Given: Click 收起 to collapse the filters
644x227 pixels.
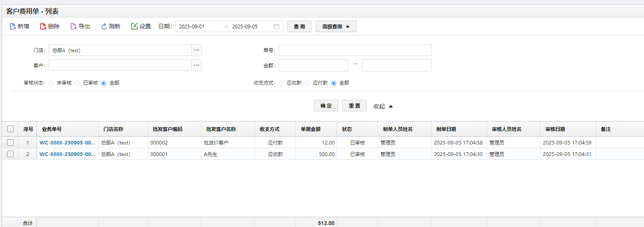Looking at the screenshot, I should (x=383, y=106).
